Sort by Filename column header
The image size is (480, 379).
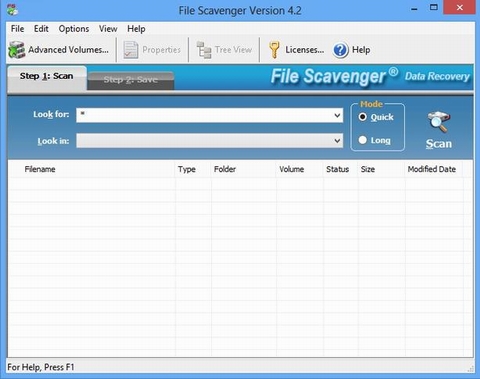(x=92, y=169)
